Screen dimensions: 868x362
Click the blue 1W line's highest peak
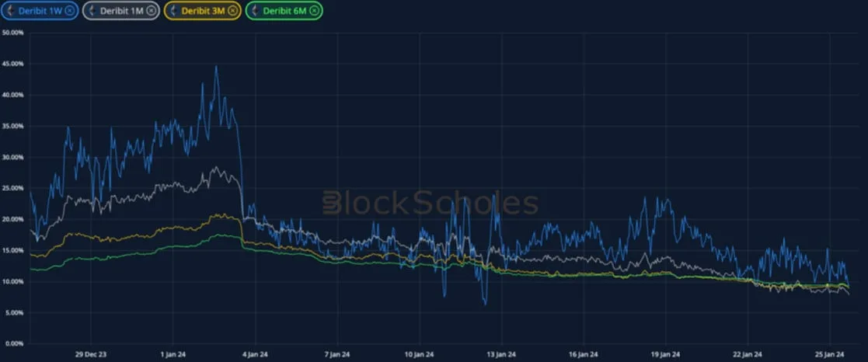click(x=216, y=67)
